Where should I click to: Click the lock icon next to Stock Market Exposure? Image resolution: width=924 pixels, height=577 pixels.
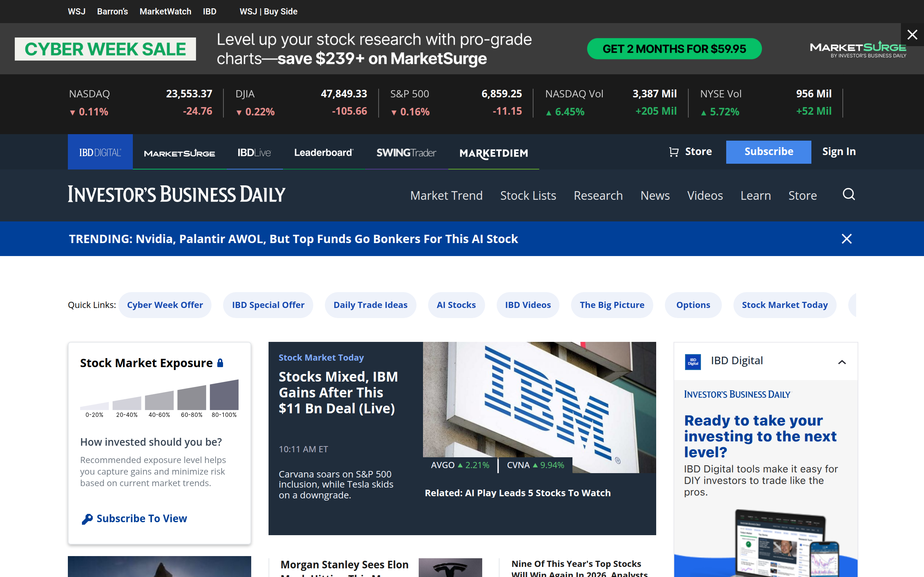coord(221,362)
